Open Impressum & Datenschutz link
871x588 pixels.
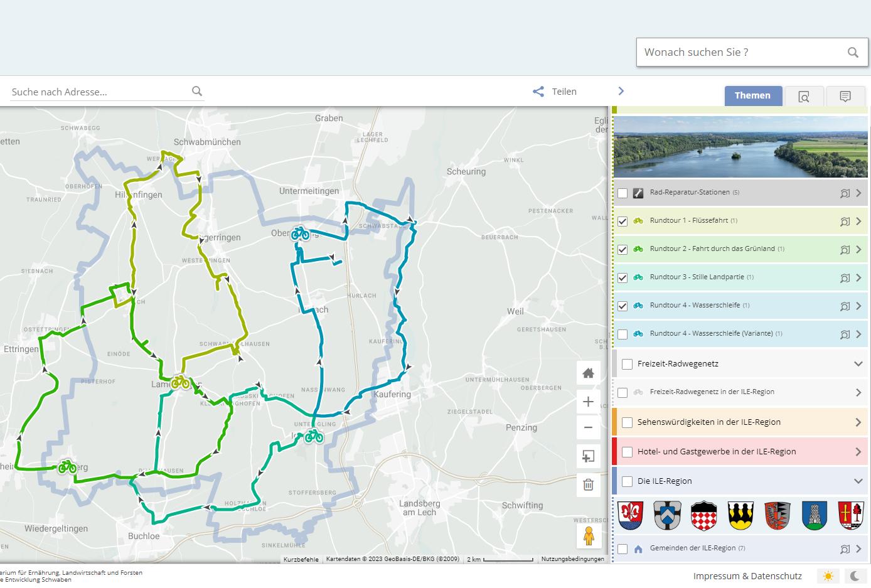click(747, 576)
